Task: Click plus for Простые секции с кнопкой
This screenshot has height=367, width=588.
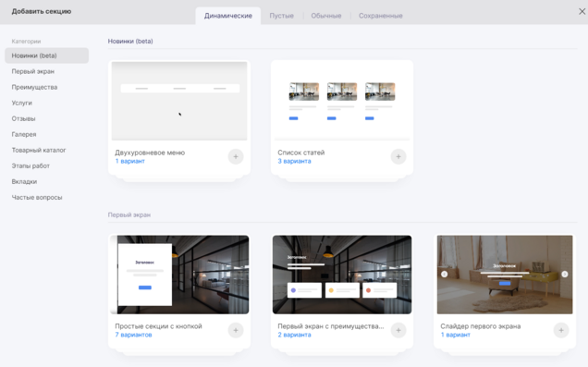Action: (x=236, y=330)
